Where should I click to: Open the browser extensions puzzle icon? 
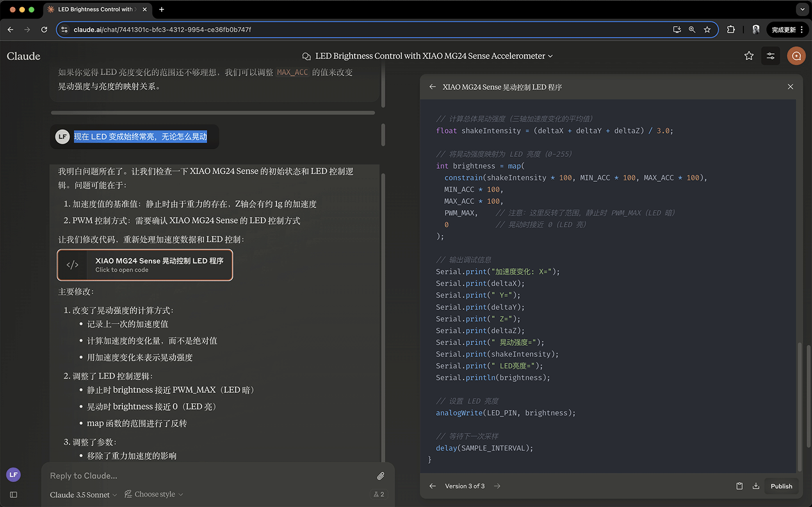[731, 30]
